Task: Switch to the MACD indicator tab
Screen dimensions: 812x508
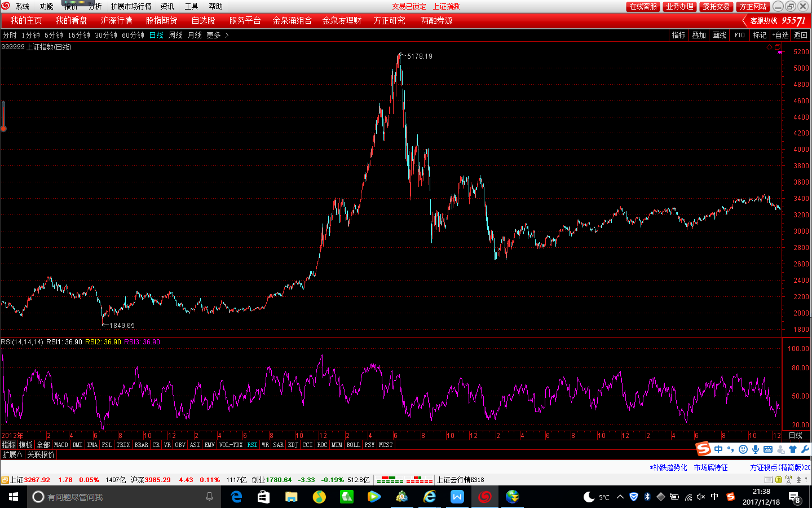Action: pyautogui.click(x=61, y=445)
